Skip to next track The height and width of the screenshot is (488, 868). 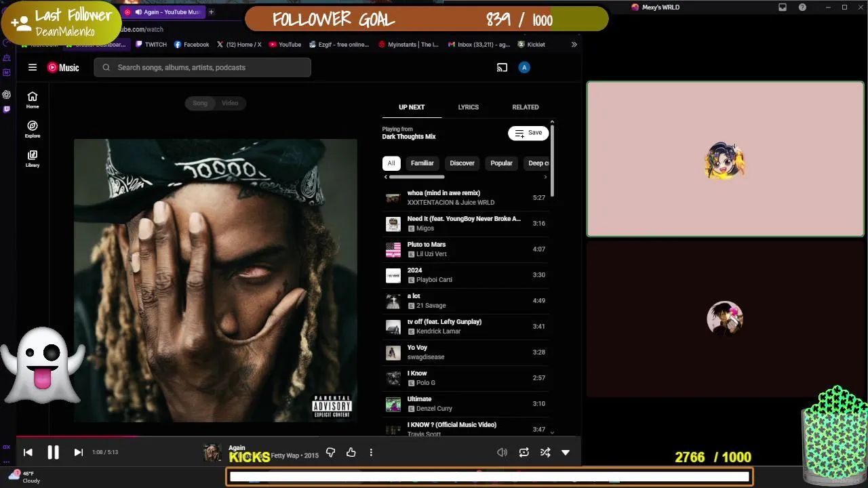pyautogui.click(x=78, y=452)
